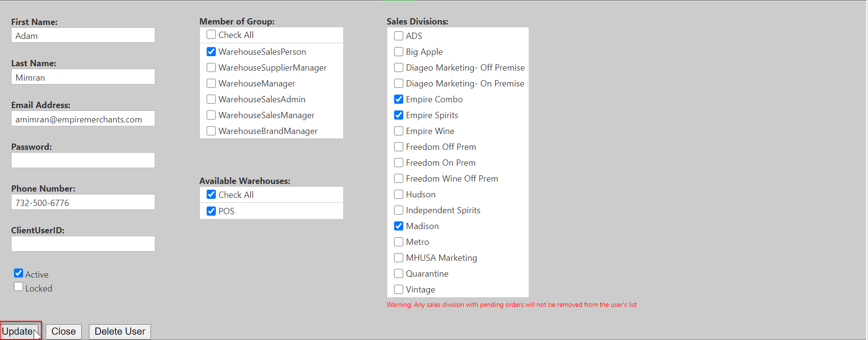This screenshot has width=868, height=340.
Task: Click the Delete User button
Action: click(x=119, y=331)
